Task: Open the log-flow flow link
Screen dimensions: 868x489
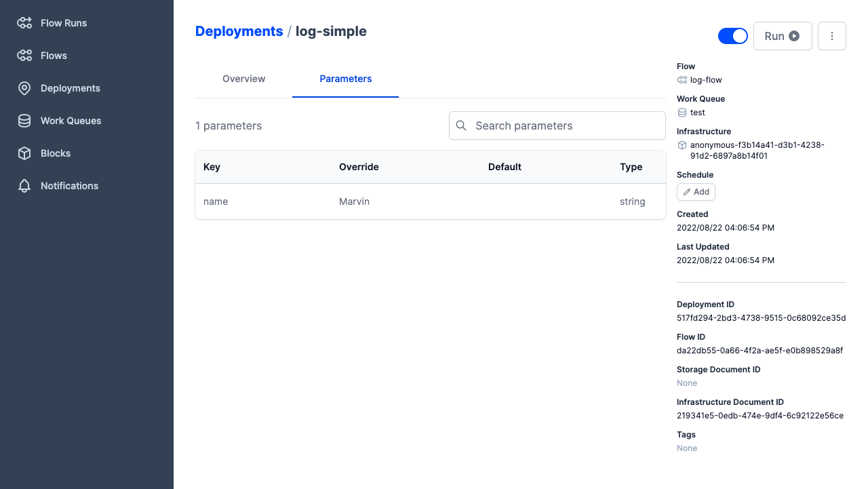Action: pos(706,80)
